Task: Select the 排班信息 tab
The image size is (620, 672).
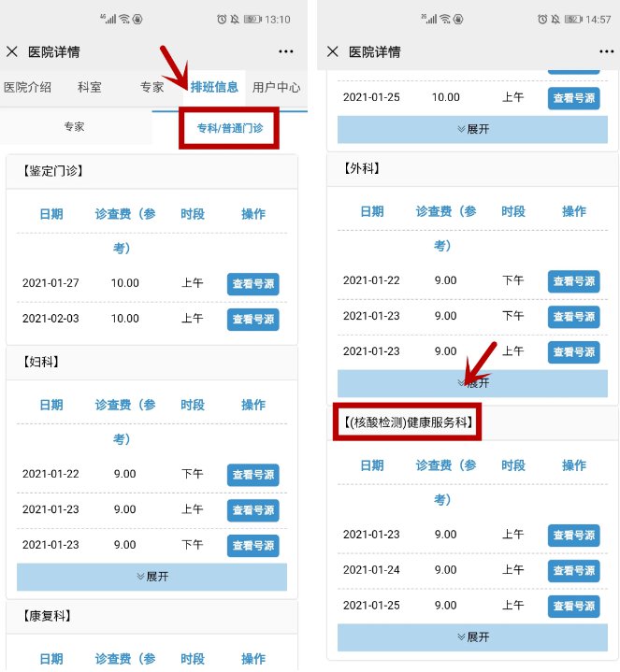Action: [214, 88]
